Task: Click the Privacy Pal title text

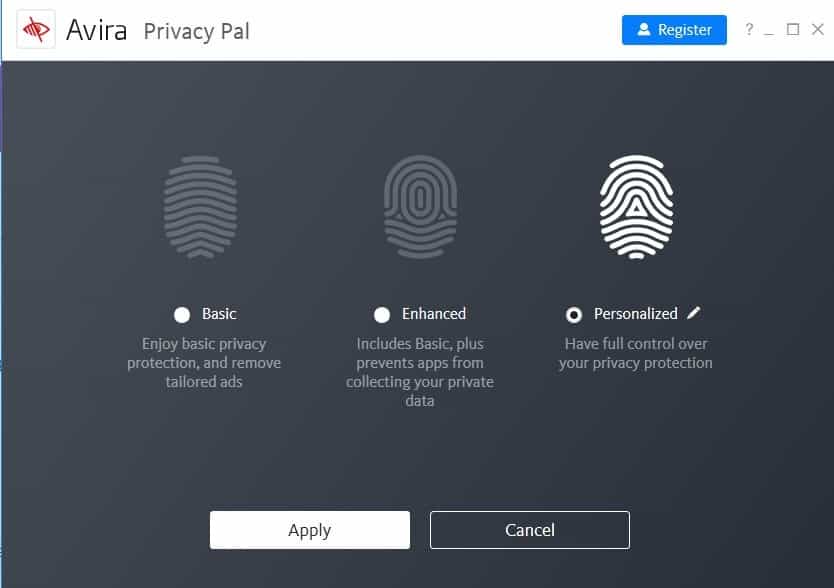Action: 196,31
